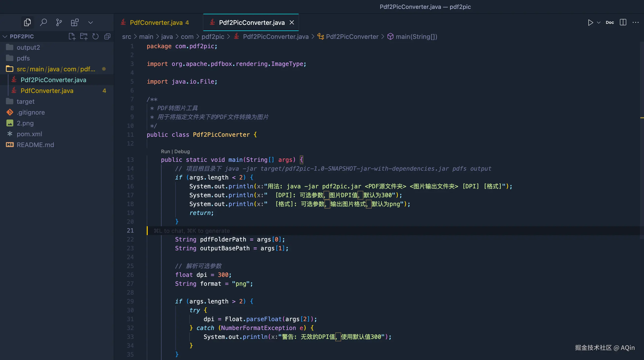This screenshot has height=360, width=644.
Task: Collapse all folders in explorer
Action: [107, 36]
